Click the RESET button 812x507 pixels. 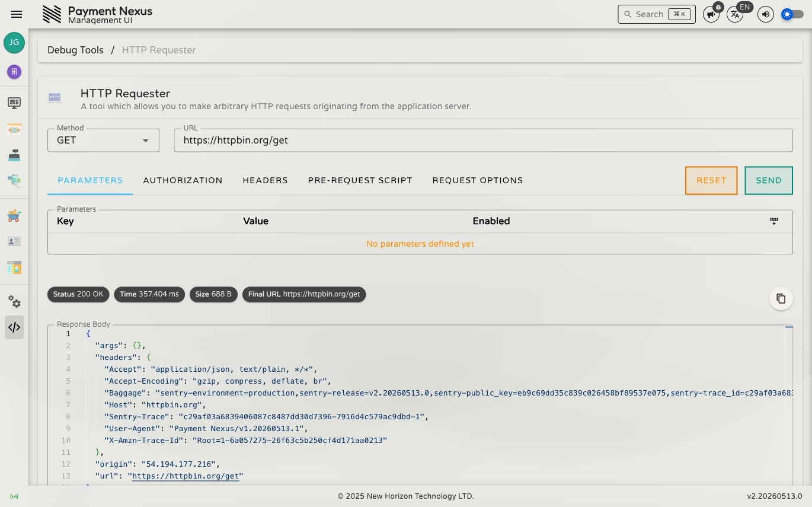pyautogui.click(x=711, y=180)
